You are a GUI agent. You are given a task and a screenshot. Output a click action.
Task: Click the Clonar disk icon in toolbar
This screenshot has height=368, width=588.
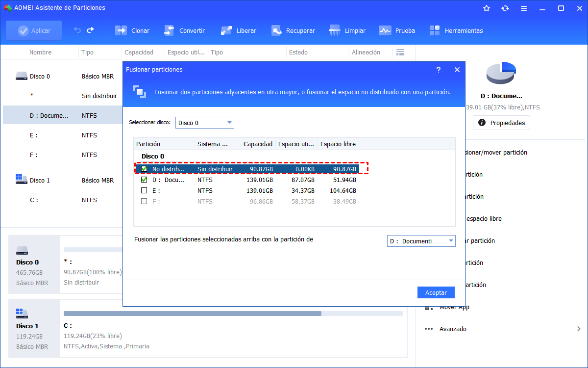(121, 30)
